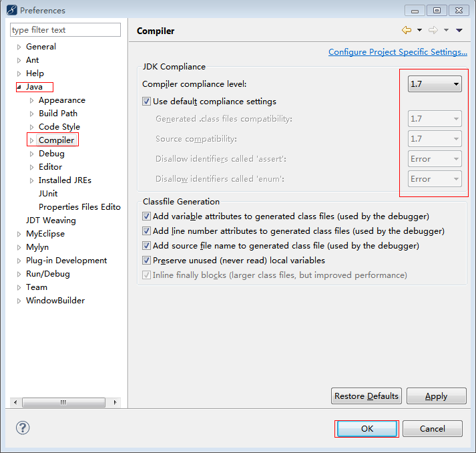
Task: Select the Build Path tree item
Action: pos(58,114)
